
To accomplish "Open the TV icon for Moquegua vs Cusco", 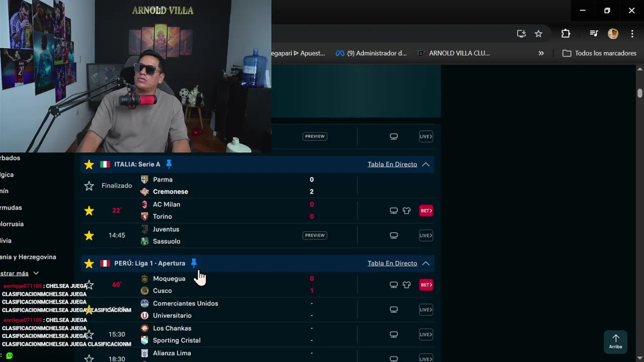I will click(394, 285).
